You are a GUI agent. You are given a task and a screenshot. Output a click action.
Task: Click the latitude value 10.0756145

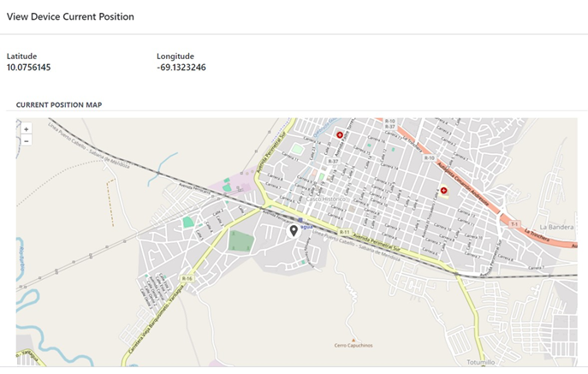28,68
